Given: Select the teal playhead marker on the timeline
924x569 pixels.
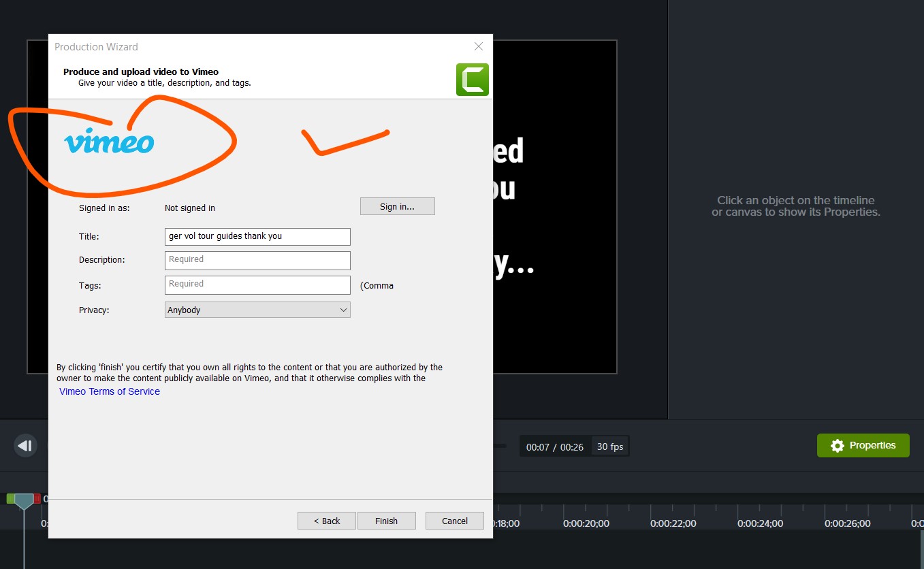Looking at the screenshot, I should [x=24, y=502].
